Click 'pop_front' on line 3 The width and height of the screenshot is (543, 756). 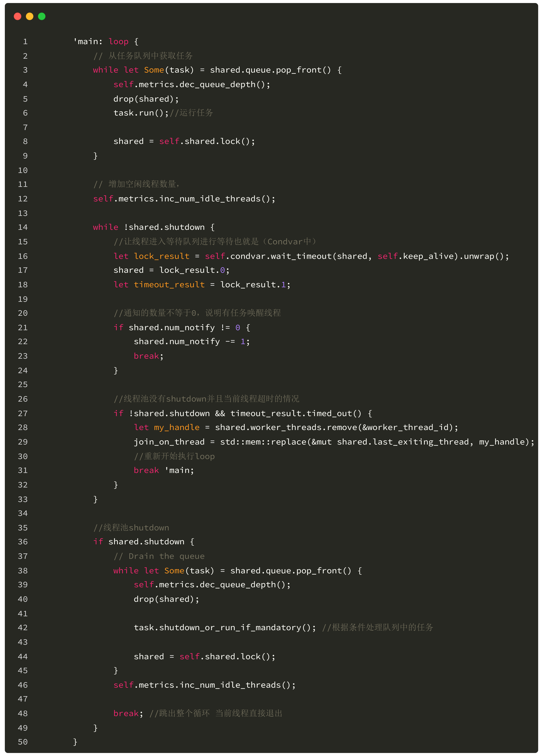(x=299, y=70)
